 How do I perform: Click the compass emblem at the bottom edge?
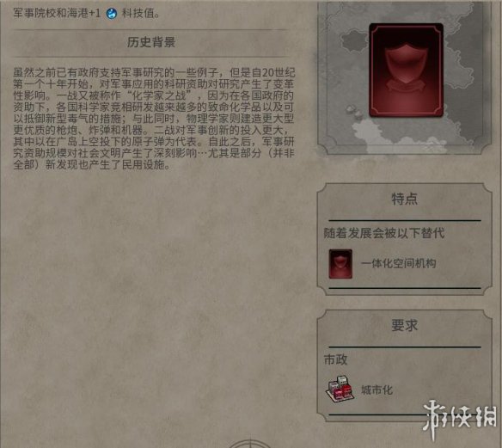tap(250, 444)
